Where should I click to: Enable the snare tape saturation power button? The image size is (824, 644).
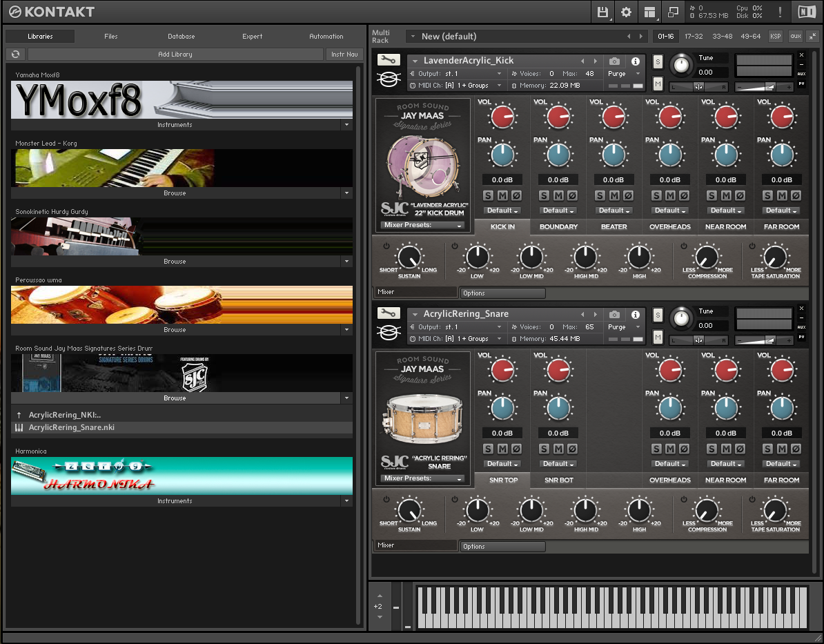752,500
